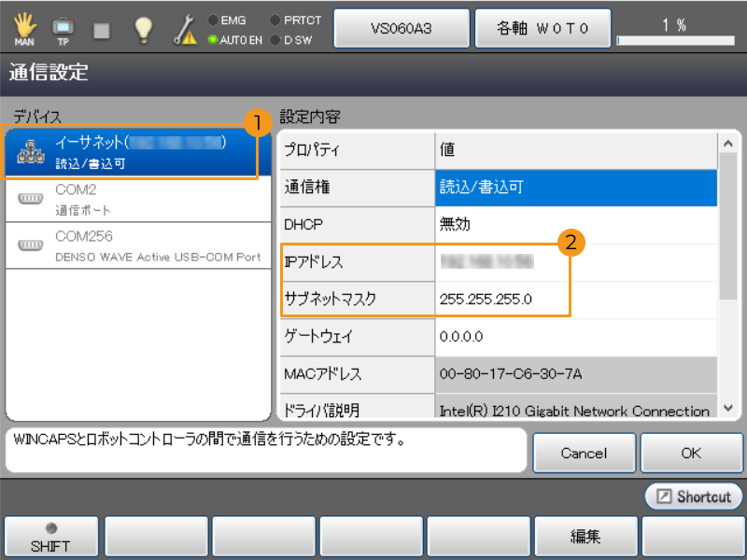The image size is (747, 560).
Task: Open the 各軸 W0T0 coordinate selector
Action: [543, 28]
